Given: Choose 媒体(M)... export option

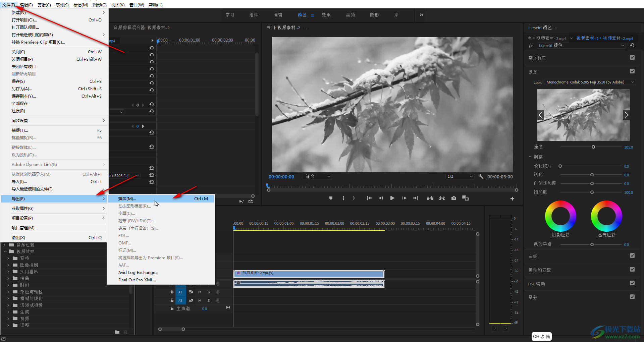Looking at the screenshot, I should point(161,199).
